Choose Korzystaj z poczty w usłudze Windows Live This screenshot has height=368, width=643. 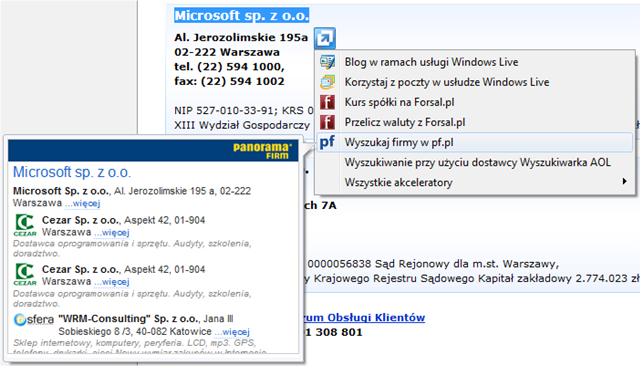pos(447,82)
